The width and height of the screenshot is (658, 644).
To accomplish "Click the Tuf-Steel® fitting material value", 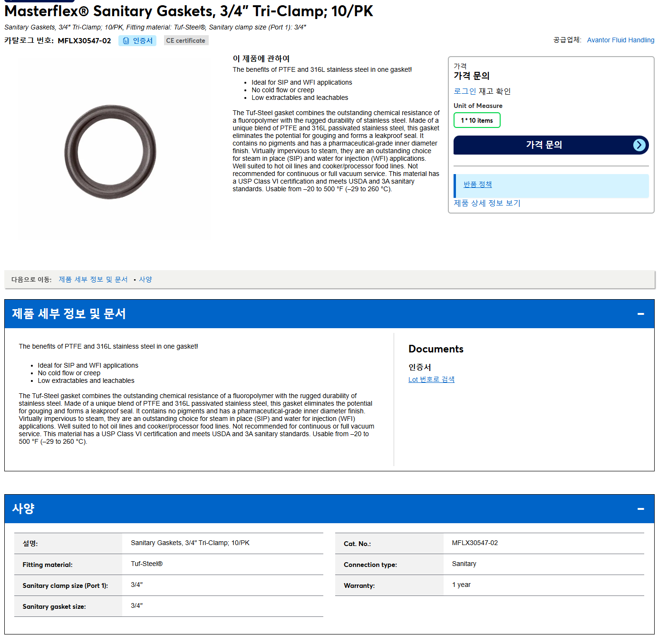I will click(x=146, y=564).
